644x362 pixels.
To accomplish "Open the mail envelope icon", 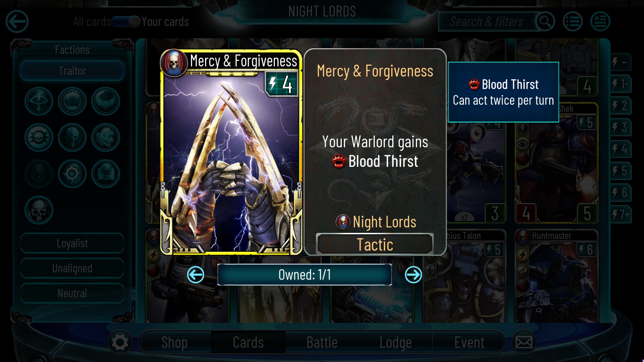I will click(x=523, y=342).
